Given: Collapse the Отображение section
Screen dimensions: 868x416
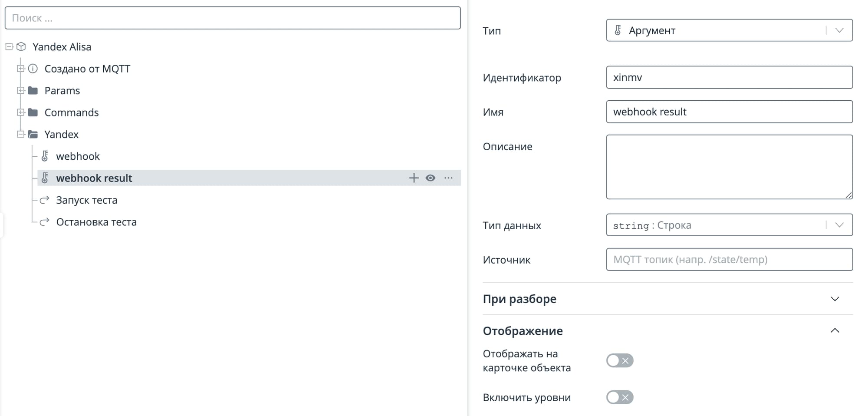Looking at the screenshot, I should pos(835,331).
